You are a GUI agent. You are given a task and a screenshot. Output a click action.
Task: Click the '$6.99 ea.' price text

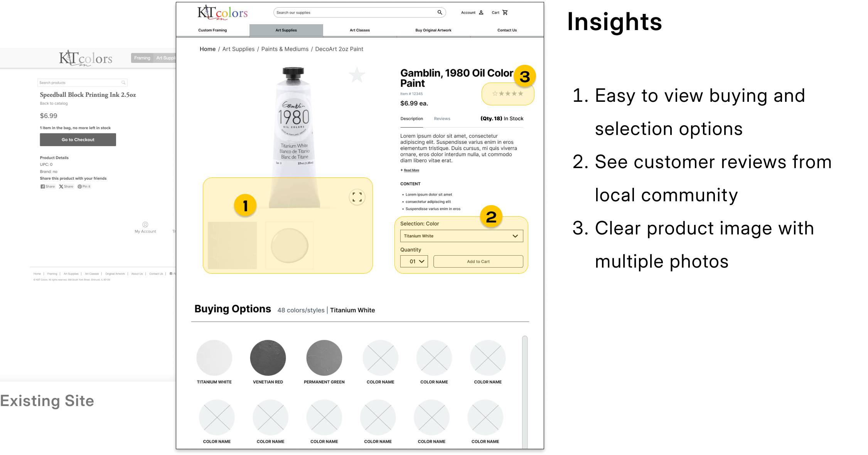[414, 103]
